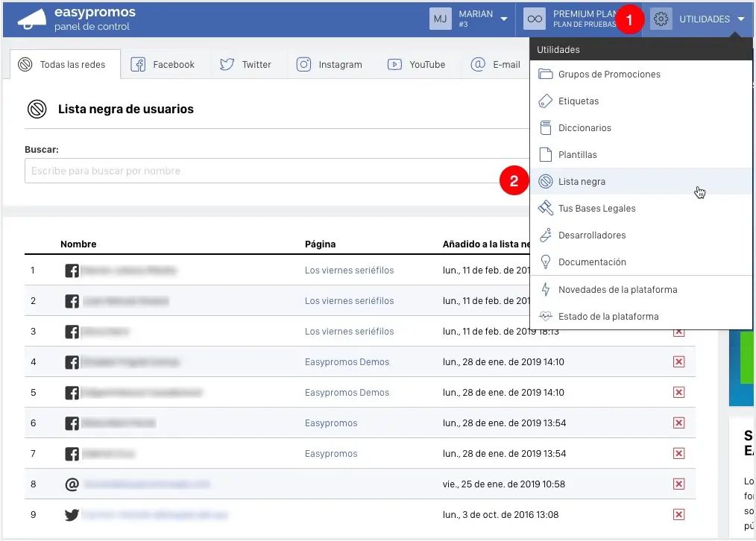Open Easypromos Demos link in row 4
756x541 pixels.
point(347,362)
